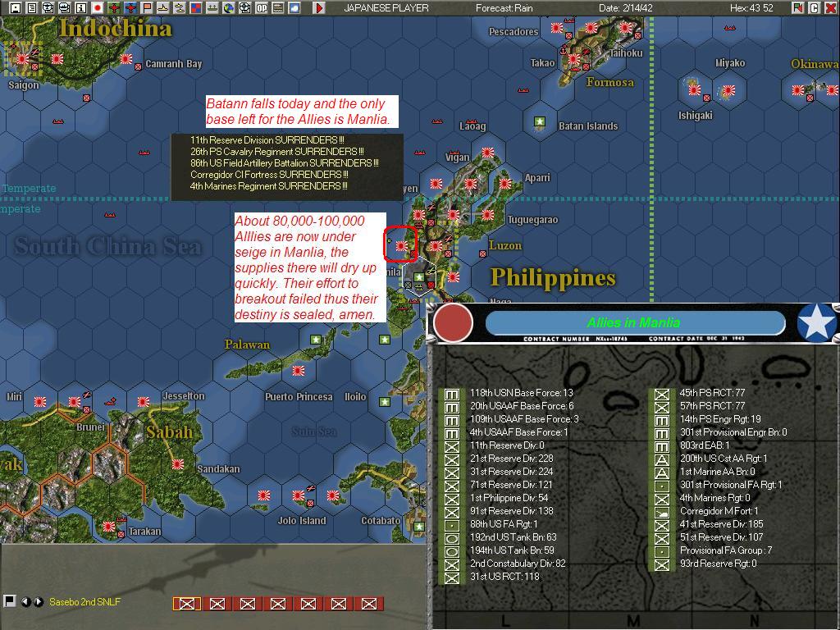Screen dimensions: 840x630
Task: Click the 'Allies in Manlia' panel title
Action: coord(634,322)
